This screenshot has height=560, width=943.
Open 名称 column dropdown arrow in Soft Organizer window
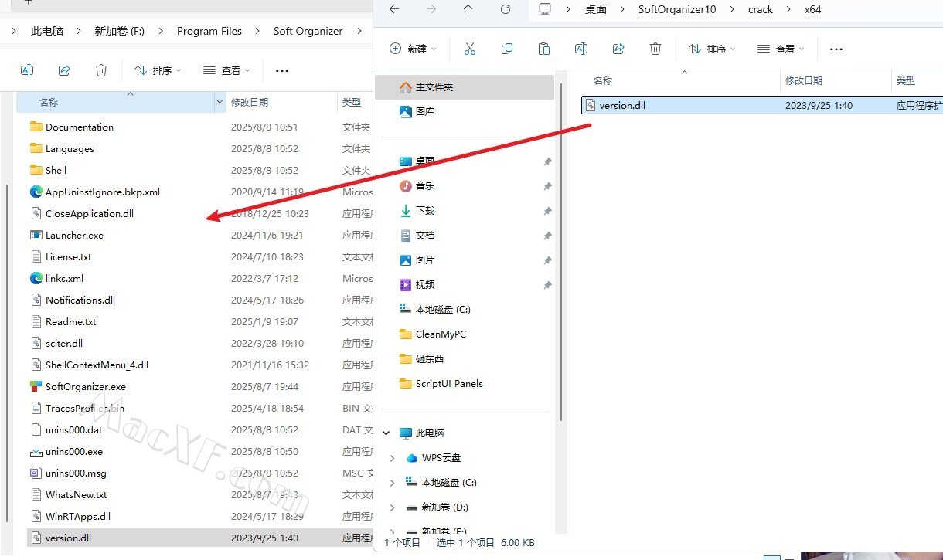coord(220,102)
